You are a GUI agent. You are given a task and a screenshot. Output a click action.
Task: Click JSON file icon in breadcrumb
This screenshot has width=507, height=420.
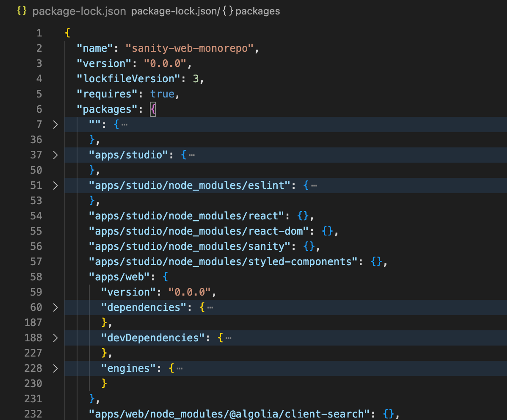tap(22, 11)
